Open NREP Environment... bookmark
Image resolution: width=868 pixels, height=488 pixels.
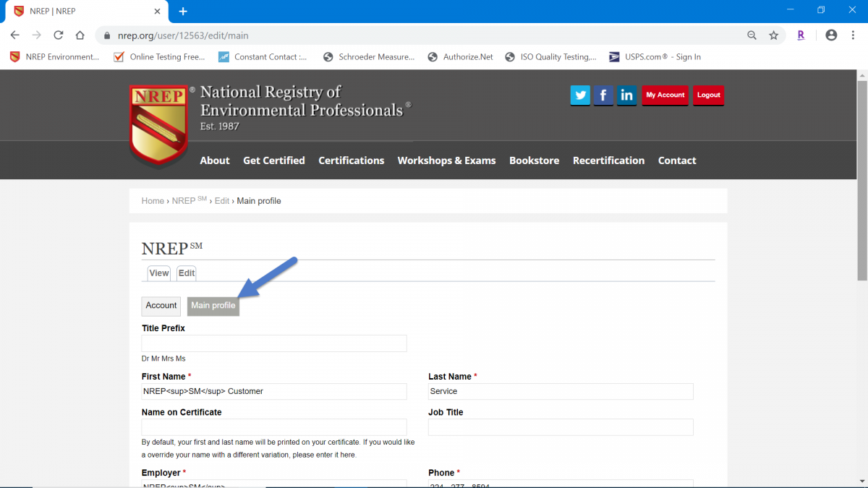[x=55, y=56]
